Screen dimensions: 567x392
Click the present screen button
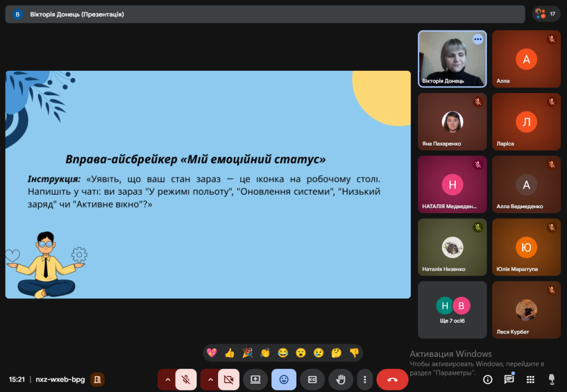pyautogui.click(x=255, y=380)
